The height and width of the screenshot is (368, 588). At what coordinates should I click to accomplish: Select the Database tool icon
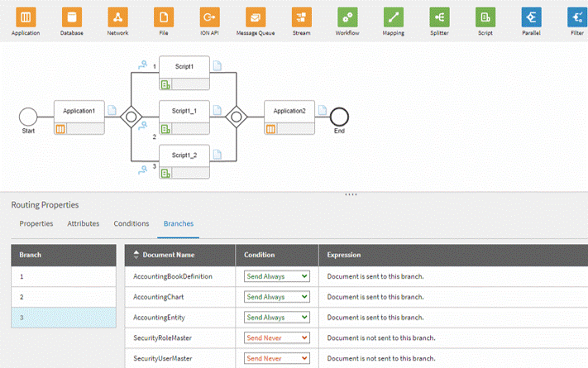tap(72, 17)
